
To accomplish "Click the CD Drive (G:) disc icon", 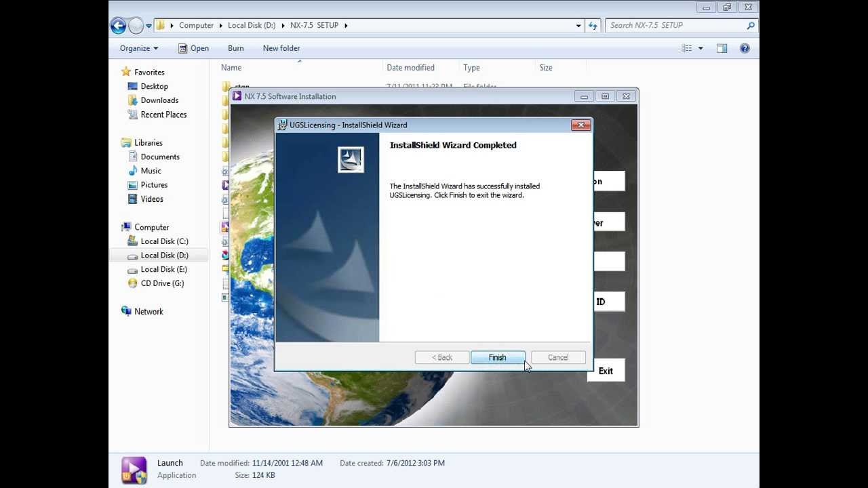I will (x=133, y=283).
